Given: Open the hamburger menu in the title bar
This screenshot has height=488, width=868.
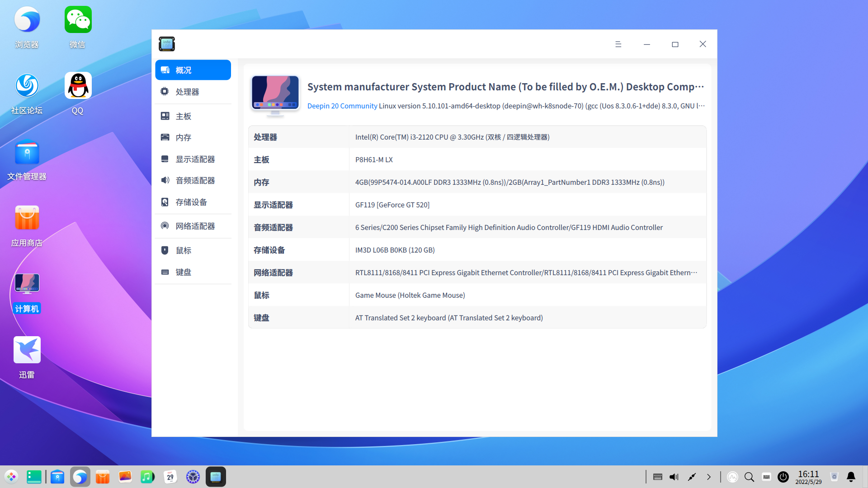Looking at the screenshot, I should click(x=618, y=44).
